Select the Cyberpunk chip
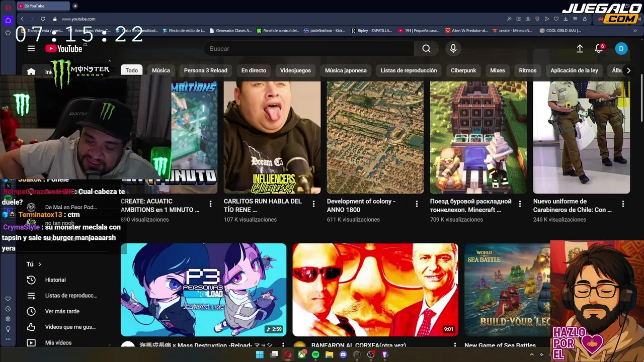 (x=463, y=70)
